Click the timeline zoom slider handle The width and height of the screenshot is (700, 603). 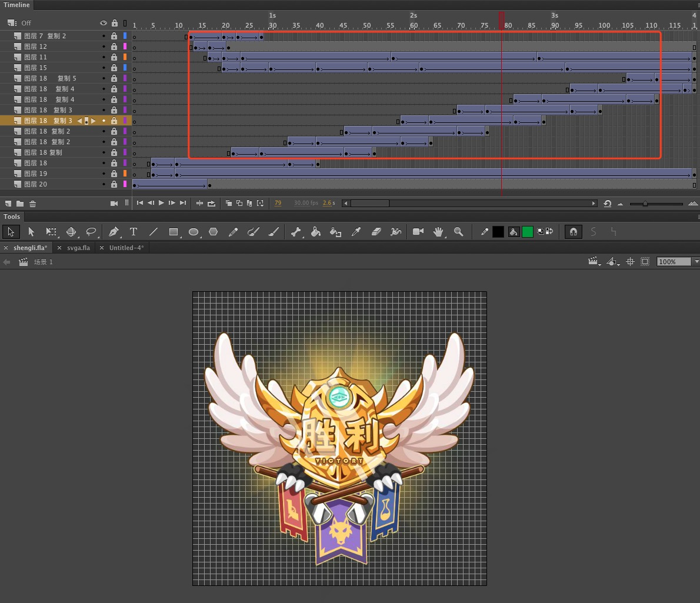pyautogui.click(x=645, y=204)
